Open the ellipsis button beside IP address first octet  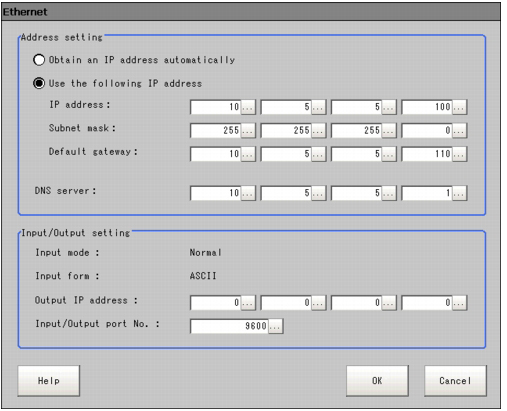pyautogui.click(x=248, y=107)
